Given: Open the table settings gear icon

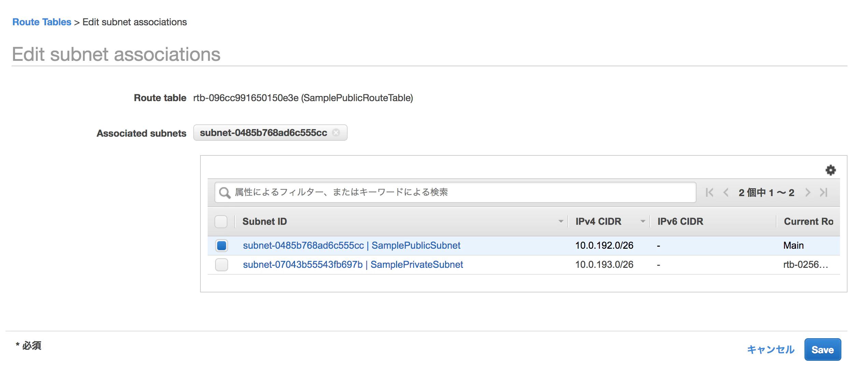Looking at the screenshot, I should tap(831, 170).
